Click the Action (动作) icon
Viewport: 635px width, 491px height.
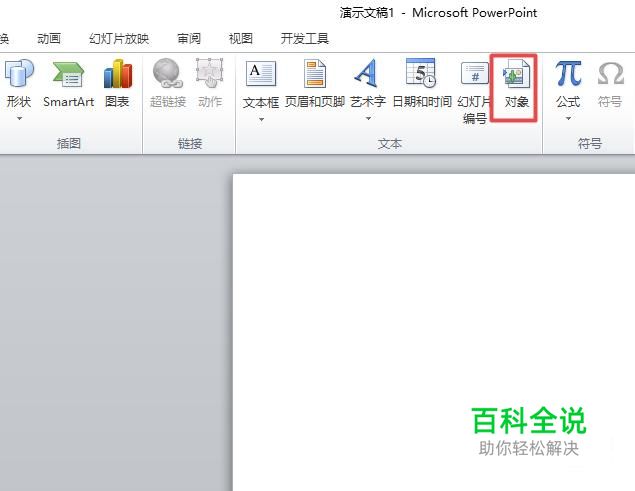pyautogui.click(x=210, y=73)
